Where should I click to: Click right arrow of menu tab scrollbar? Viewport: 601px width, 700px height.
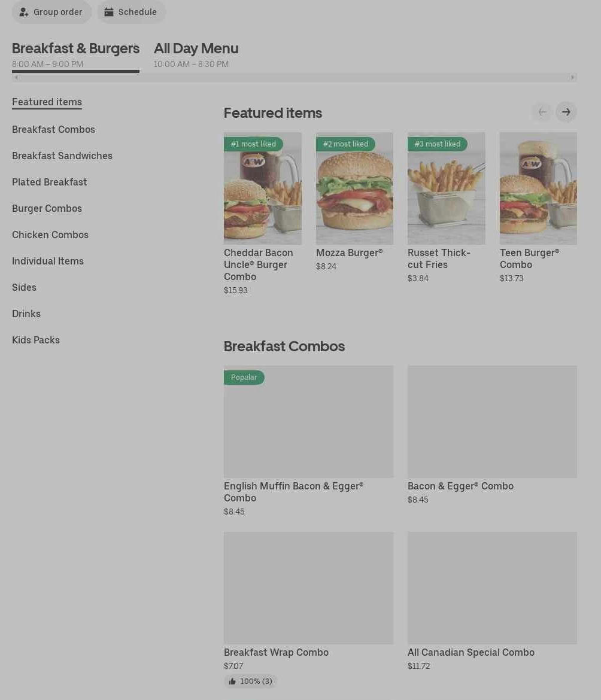(572, 77)
